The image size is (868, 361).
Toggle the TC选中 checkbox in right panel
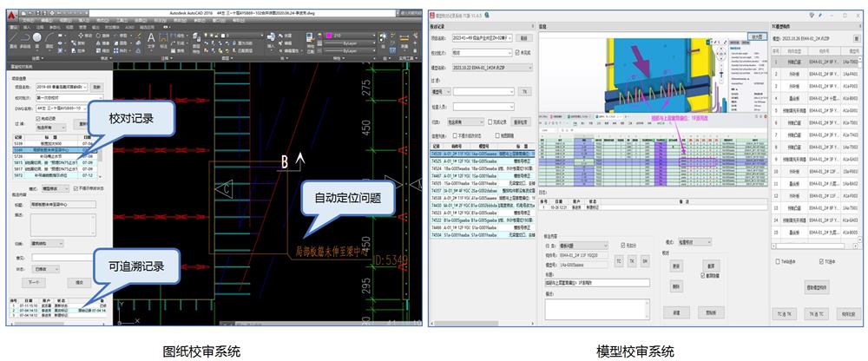[823, 260]
